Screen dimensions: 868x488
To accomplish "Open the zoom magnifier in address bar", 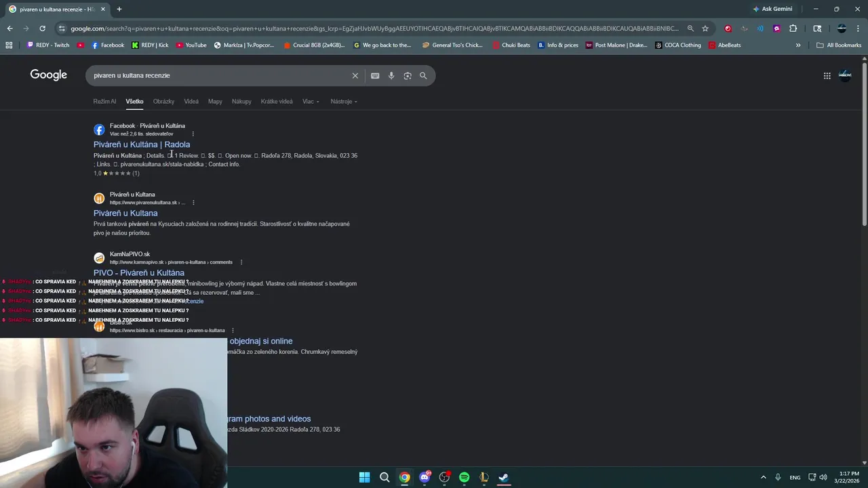I will pyautogui.click(x=690, y=28).
